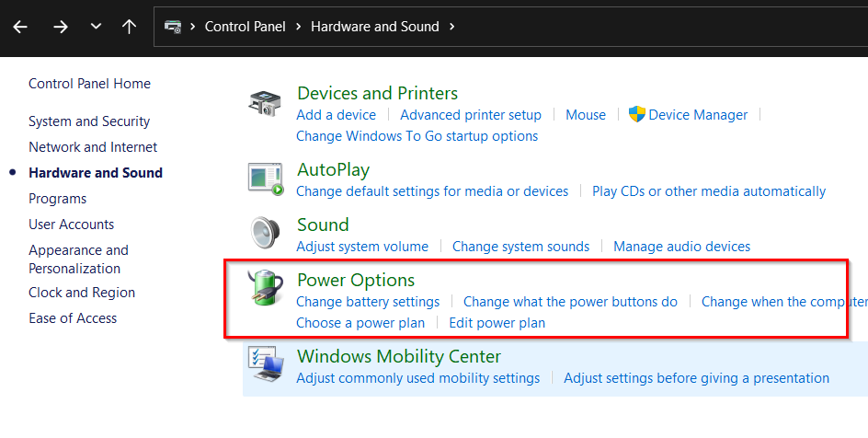Open Power Options heading

(x=356, y=280)
